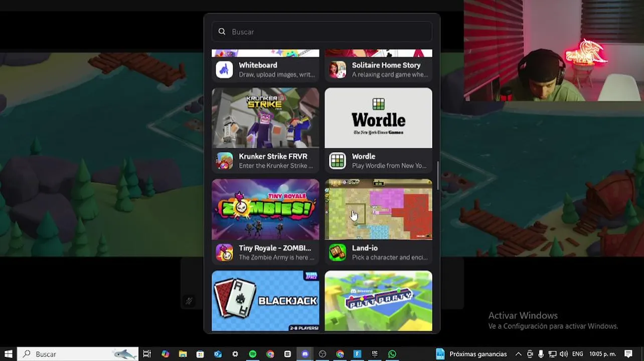This screenshot has height=361, width=644.
Task: Switch to Spotify on the taskbar
Action: (x=253, y=354)
